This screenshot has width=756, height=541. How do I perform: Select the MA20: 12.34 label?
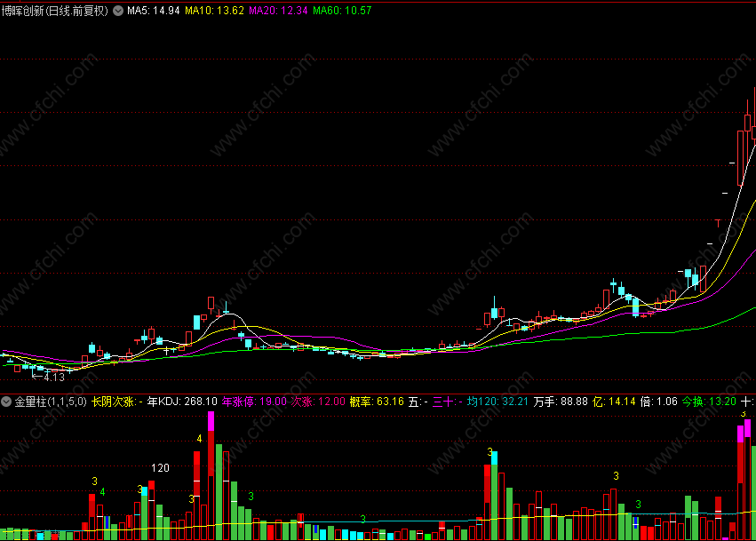(278, 11)
